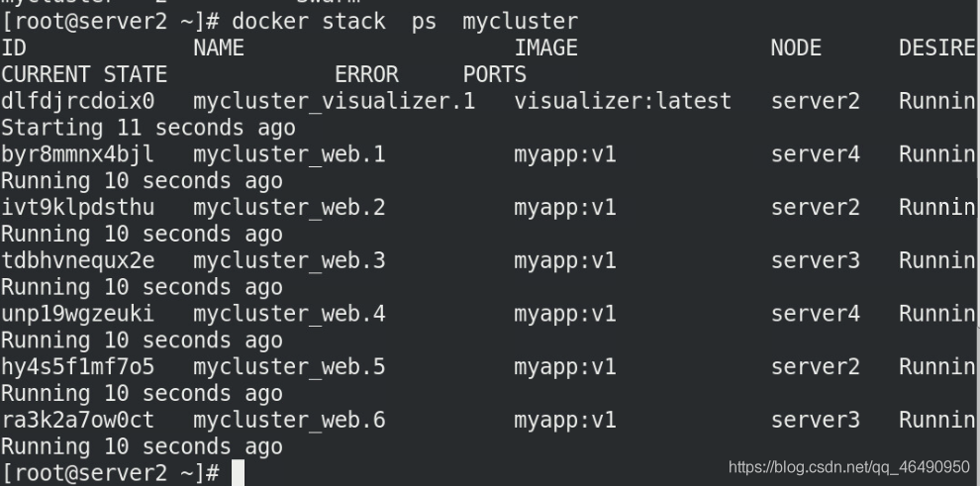The width and height of the screenshot is (980, 486).
Task: Click the docker stack ps mycluster command
Action: pyautogui.click(x=405, y=22)
